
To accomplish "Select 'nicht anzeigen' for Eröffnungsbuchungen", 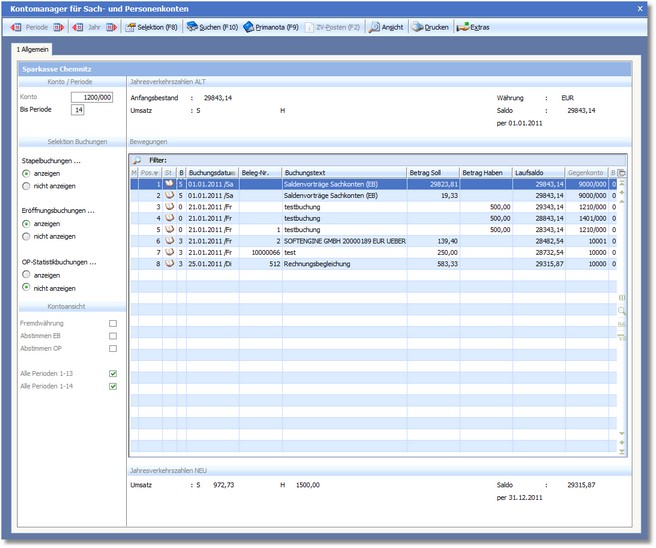I will (27, 237).
